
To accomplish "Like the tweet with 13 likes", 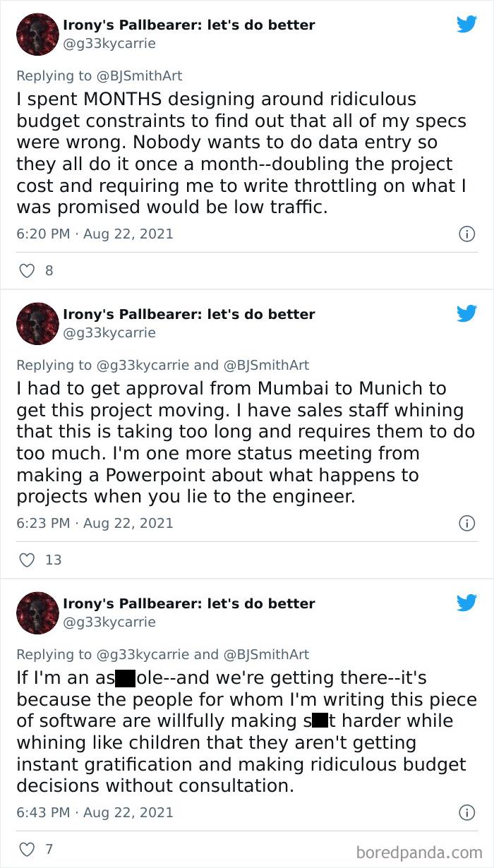I will point(27,560).
